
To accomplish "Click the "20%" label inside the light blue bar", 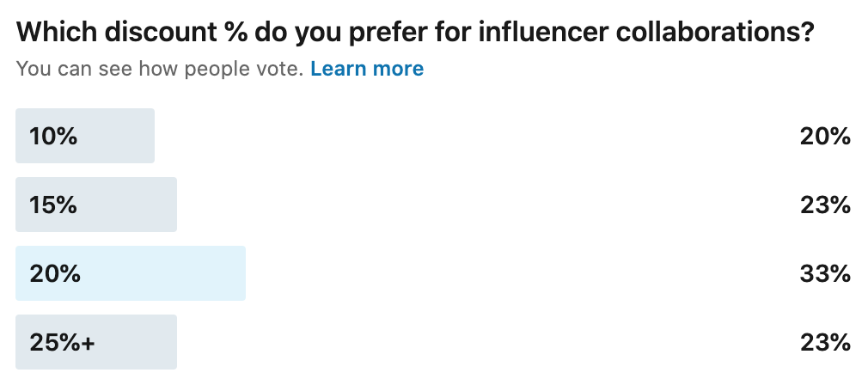I will (x=55, y=273).
